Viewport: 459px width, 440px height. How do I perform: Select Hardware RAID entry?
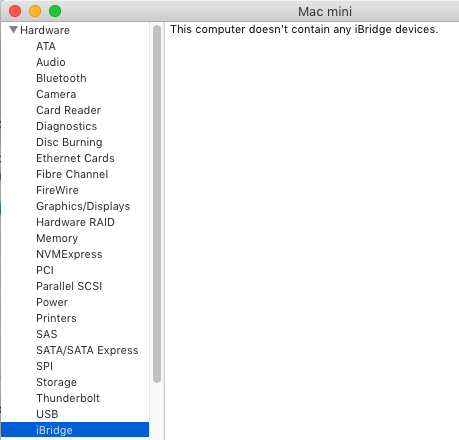click(75, 222)
